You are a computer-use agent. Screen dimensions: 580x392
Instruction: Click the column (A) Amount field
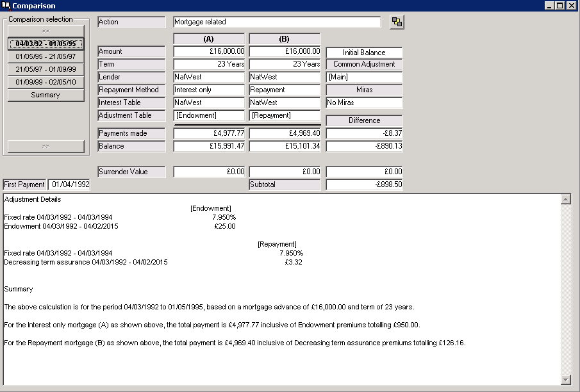click(209, 52)
